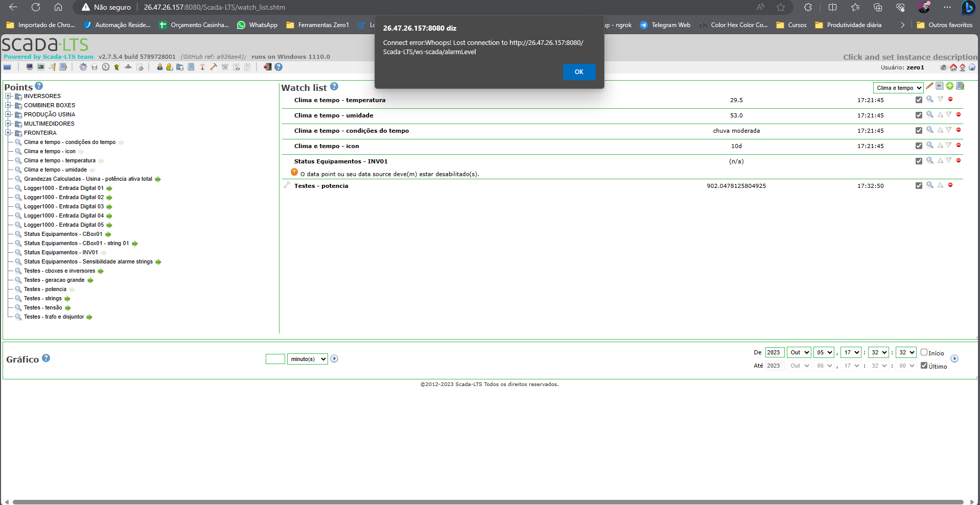Viewport: 980px width, 505px height.
Task: Open the users page with the person icon
Action: (160, 67)
